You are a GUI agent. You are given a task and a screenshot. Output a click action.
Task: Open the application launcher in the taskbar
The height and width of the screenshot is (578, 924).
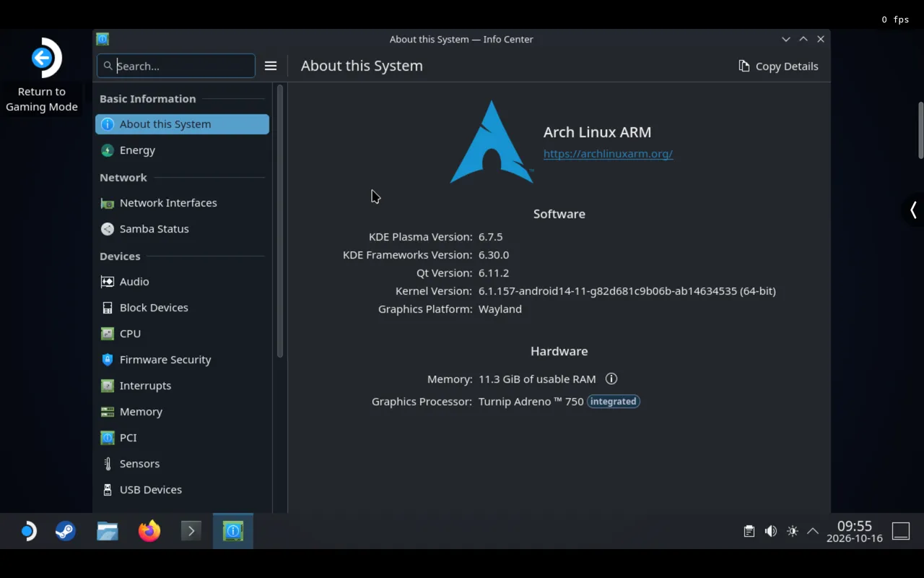pos(27,532)
